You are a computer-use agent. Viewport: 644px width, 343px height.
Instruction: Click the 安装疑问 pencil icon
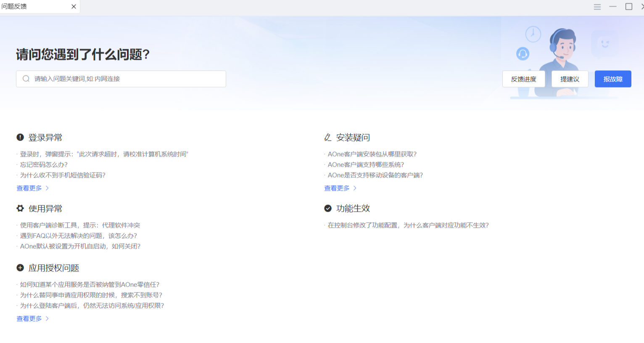tap(328, 137)
